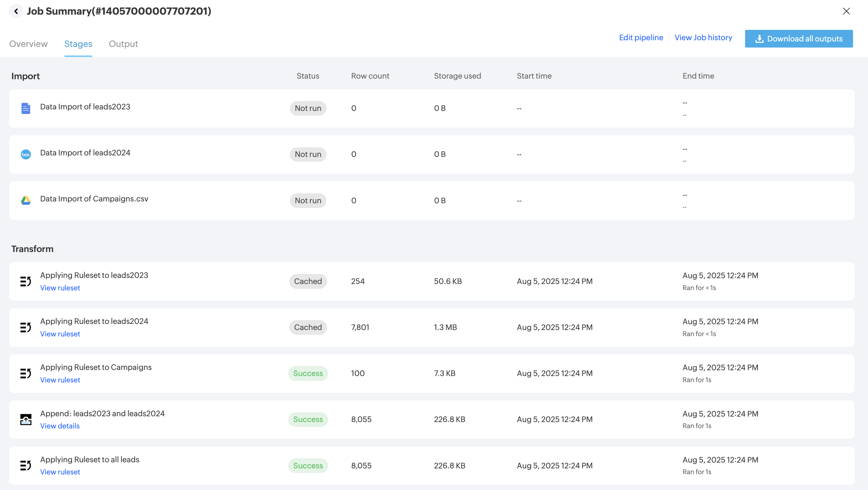Click the Box icon for leads2024 import
This screenshot has height=490, width=868.
[26, 154]
